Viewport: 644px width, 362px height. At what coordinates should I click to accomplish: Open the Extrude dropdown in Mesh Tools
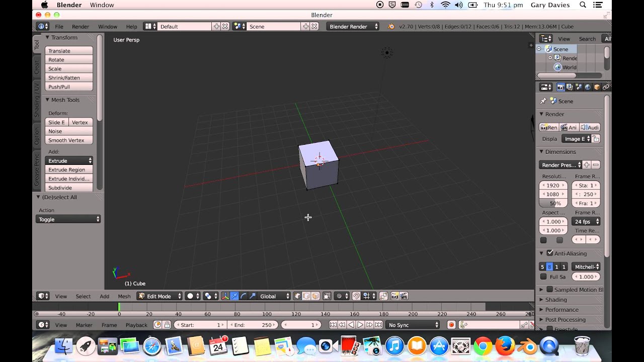[69, 160]
